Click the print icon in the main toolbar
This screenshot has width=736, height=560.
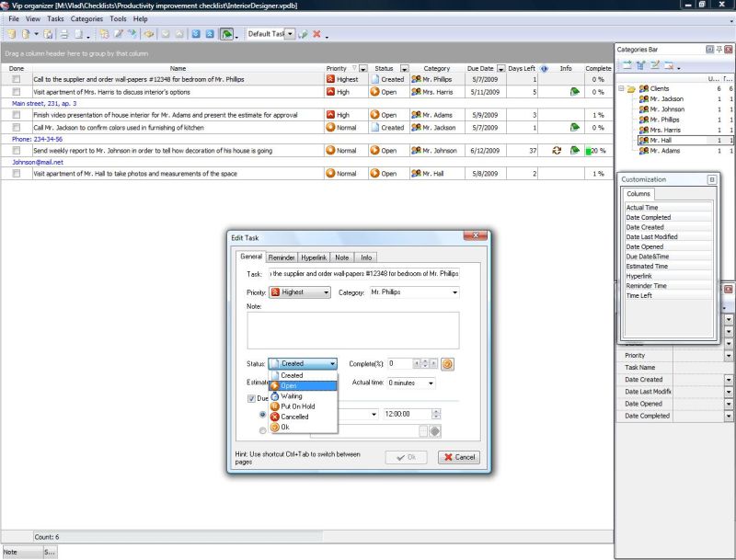point(64,34)
